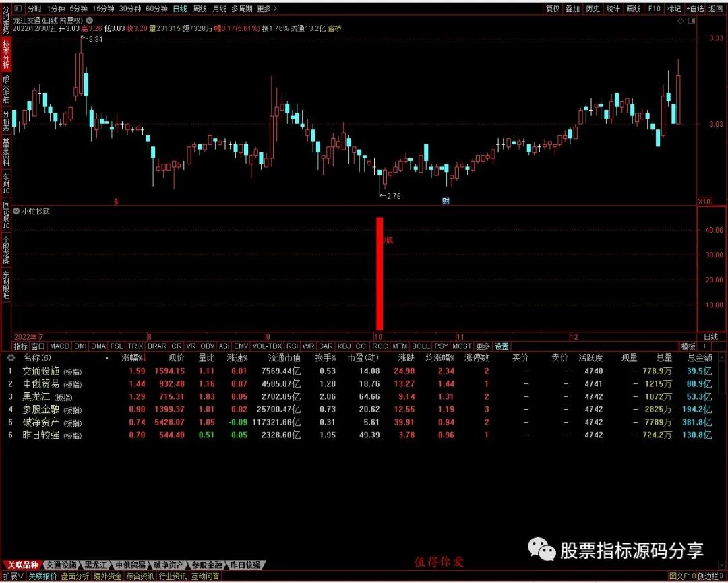The image size is (728, 583).
Task: Open the 个股龙虎 sidebar tab
Action: tap(6, 250)
